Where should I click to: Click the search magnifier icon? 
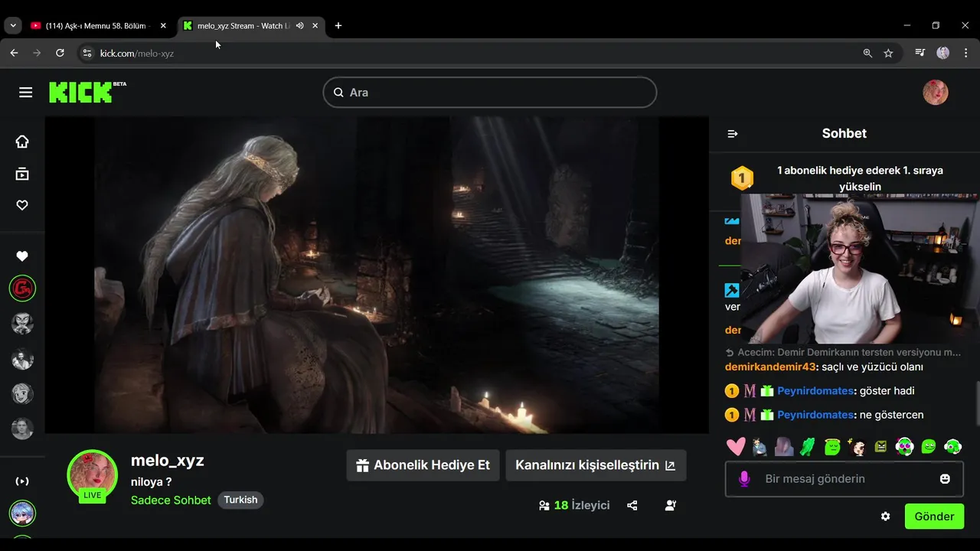pos(338,93)
